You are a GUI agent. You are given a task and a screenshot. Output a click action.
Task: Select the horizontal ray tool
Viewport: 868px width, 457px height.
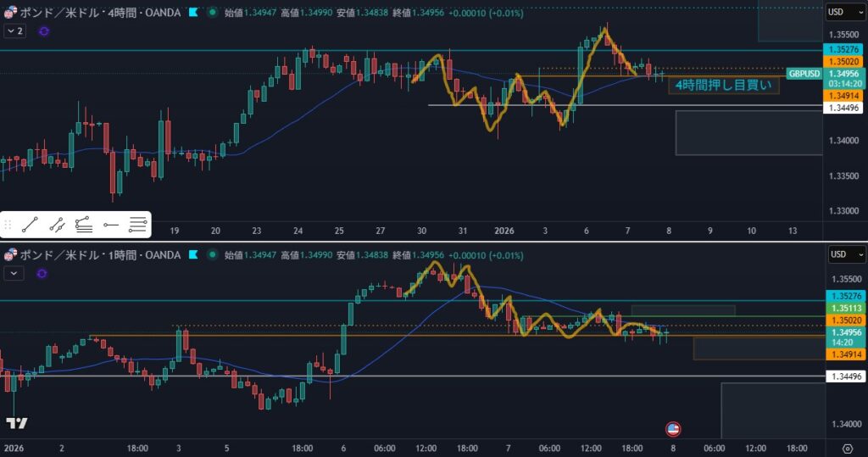pos(110,225)
